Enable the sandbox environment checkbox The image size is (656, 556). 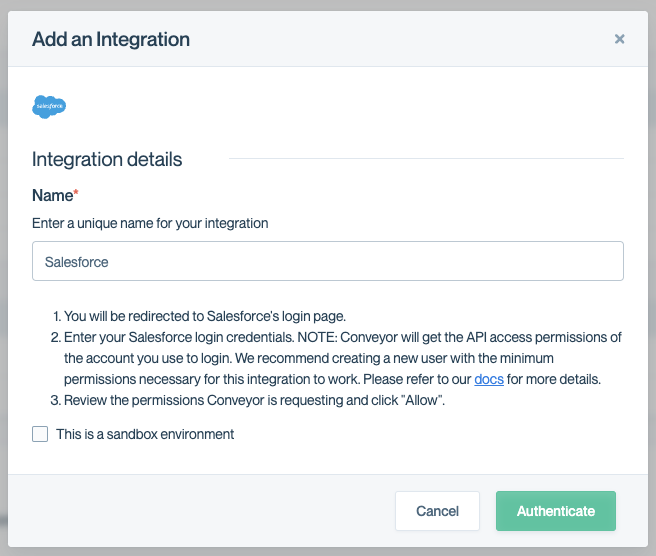(x=40, y=434)
